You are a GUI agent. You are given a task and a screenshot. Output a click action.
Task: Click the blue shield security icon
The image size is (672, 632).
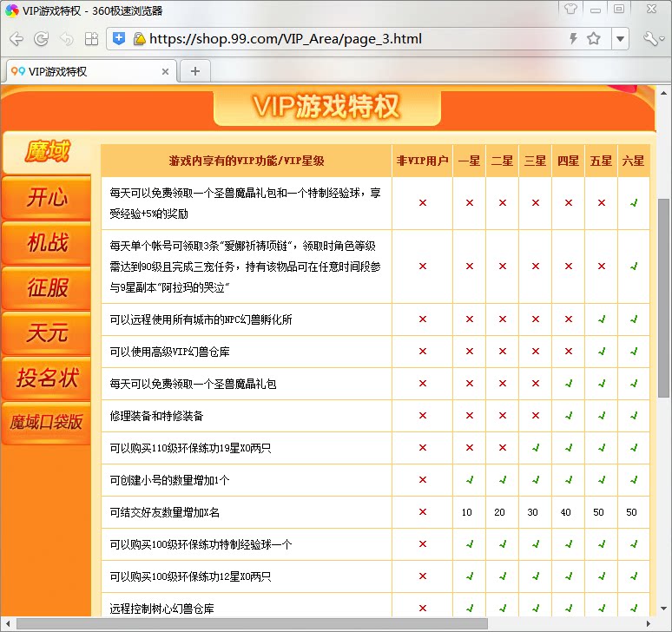coord(119,38)
